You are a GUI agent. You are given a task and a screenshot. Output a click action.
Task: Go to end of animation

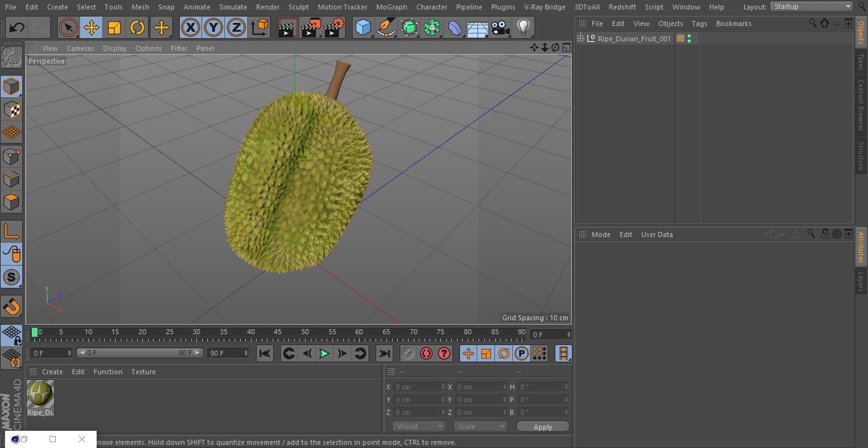click(x=384, y=354)
